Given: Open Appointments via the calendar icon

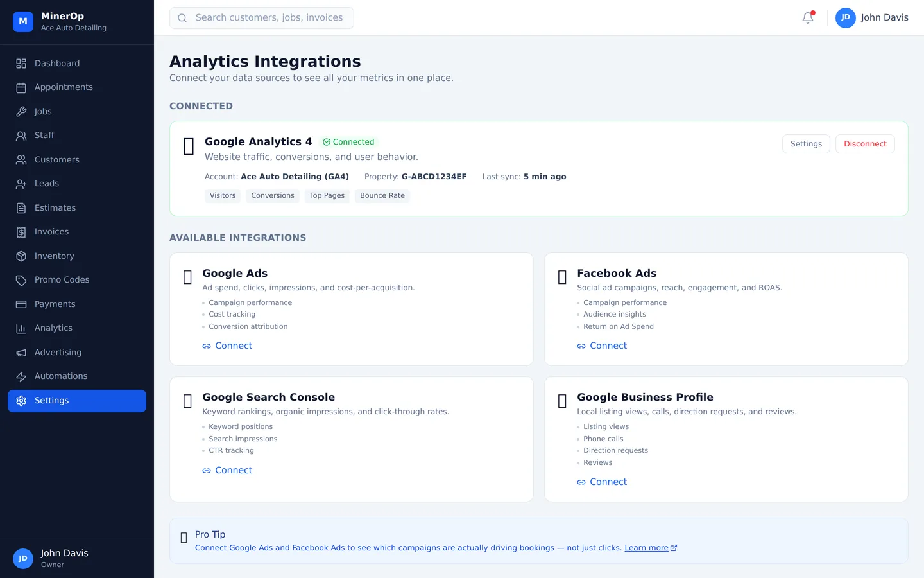Looking at the screenshot, I should [x=21, y=87].
